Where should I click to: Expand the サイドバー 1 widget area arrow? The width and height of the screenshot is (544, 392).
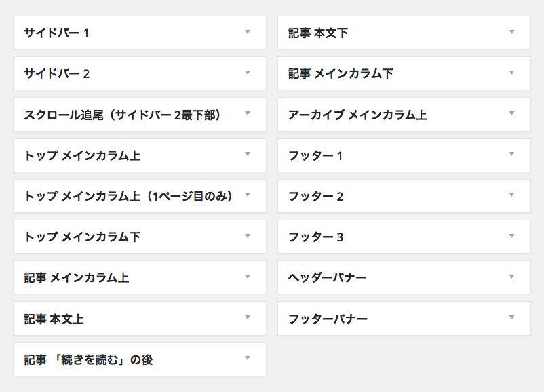click(x=248, y=32)
